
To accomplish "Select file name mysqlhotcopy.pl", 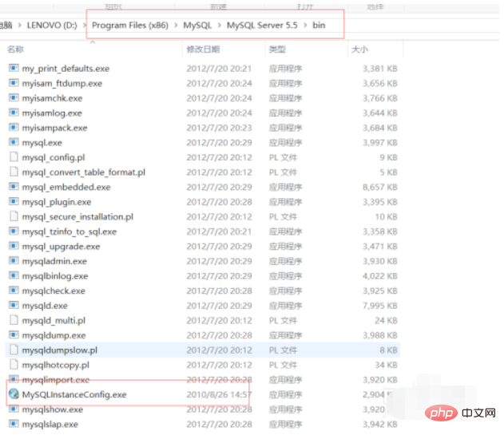I will pos(56,365).
